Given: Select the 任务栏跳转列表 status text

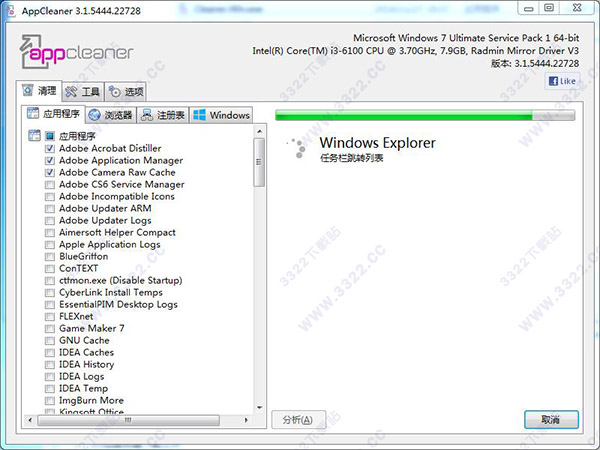Looking at the screenshot, I should (x=352, y=158).
